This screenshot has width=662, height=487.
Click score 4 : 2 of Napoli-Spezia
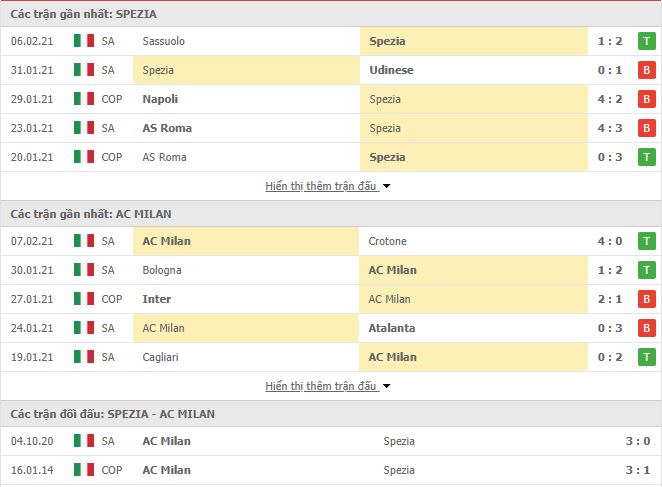(x=610, y=99)
